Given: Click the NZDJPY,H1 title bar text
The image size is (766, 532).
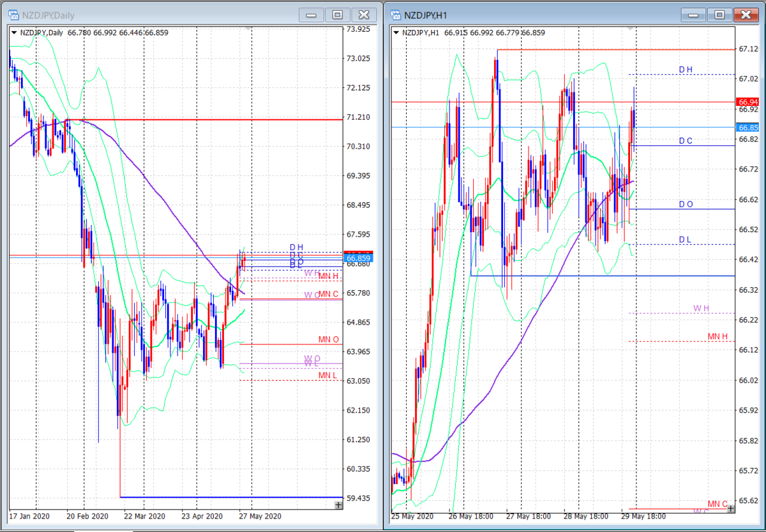Looking at the screenshot, I should click(424, 15).
